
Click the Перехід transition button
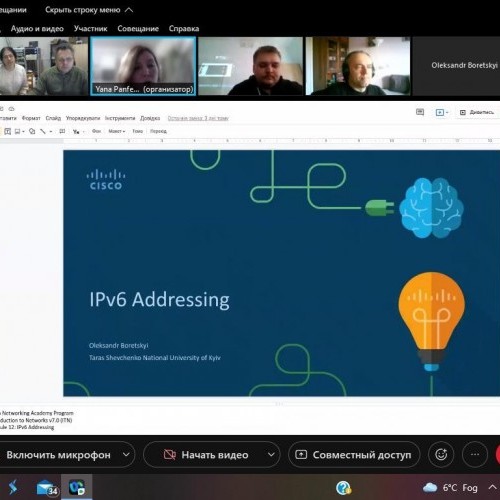[158, 131]
